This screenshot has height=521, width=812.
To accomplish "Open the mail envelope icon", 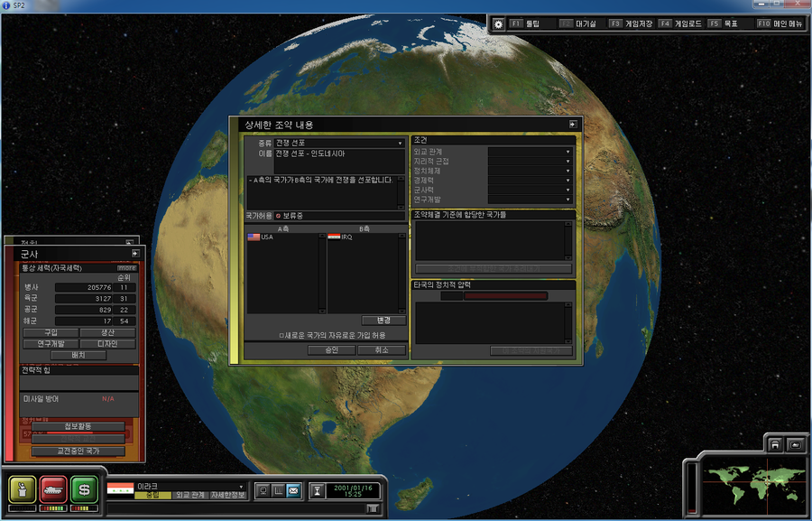I will coord(293,490).
